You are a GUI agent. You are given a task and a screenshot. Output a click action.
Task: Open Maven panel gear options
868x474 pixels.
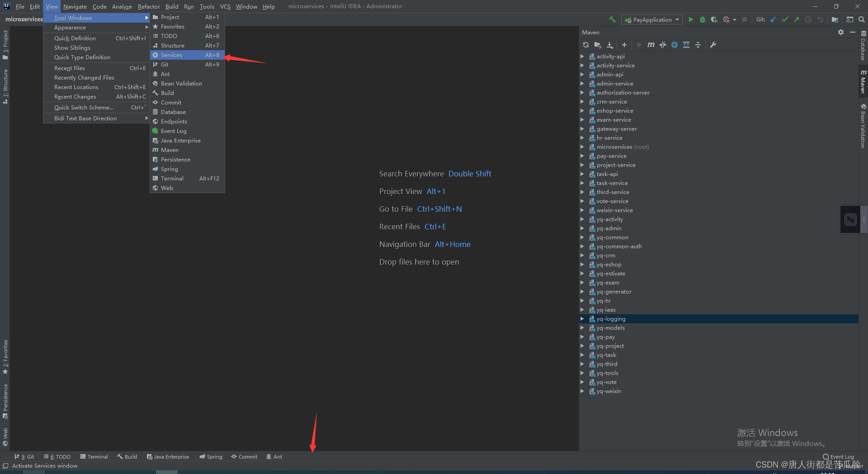tap(841, 32)
